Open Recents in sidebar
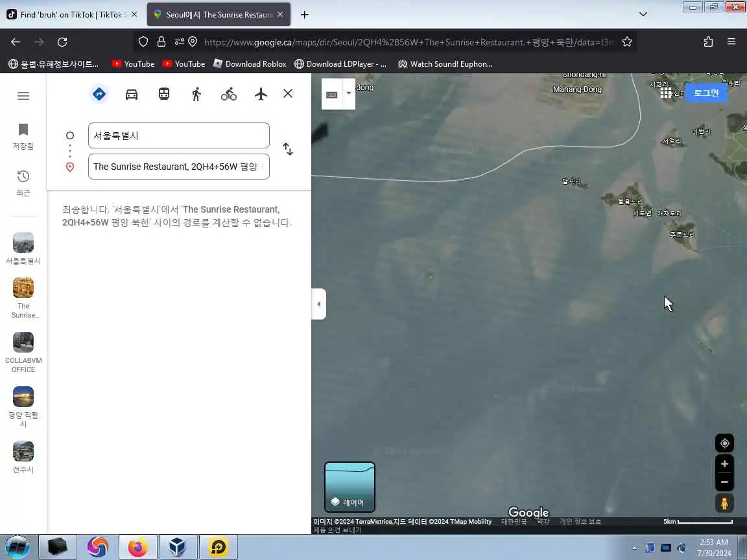 point(23,183)
